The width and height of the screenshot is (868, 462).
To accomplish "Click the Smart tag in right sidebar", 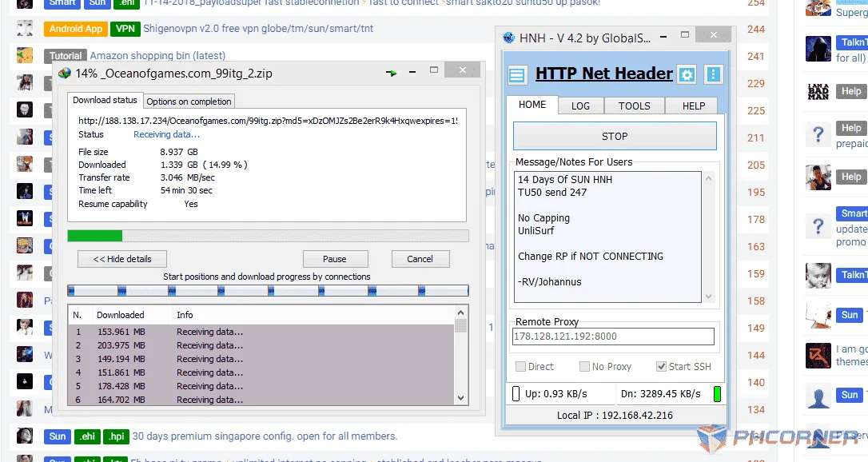I will point(853,213).
